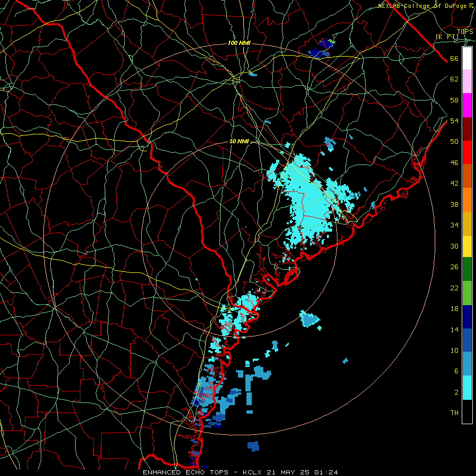Select the light pink legend color block

tap(467, 81)
